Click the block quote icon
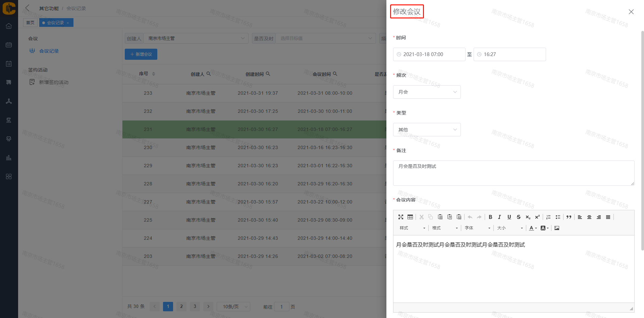 point(569,217)
